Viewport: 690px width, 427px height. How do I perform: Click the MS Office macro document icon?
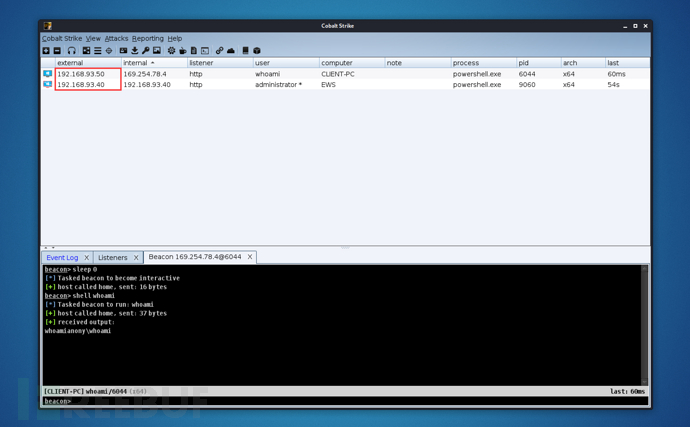[x=194, y=51]
